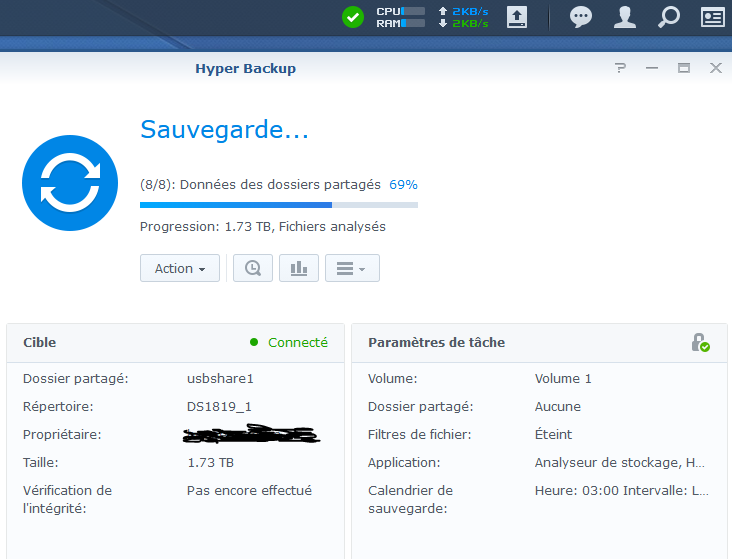
Task: Open the Action dropdown button
Action: pyautogui.click(x=180, y=268)
